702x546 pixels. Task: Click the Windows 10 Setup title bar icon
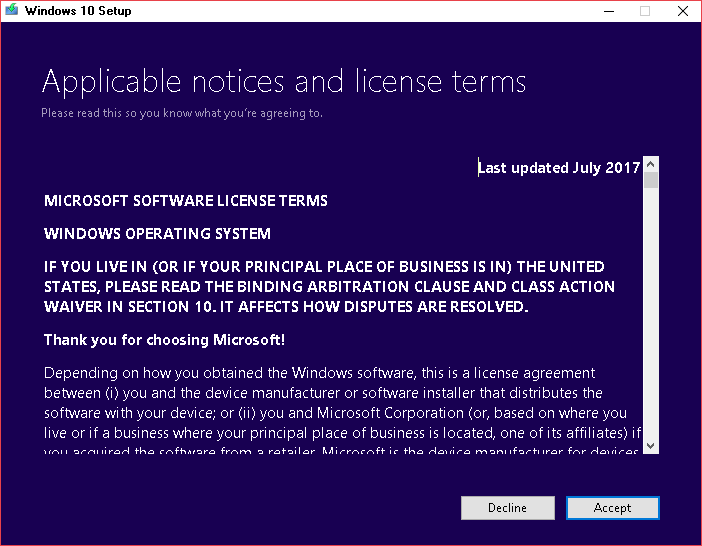11,10
